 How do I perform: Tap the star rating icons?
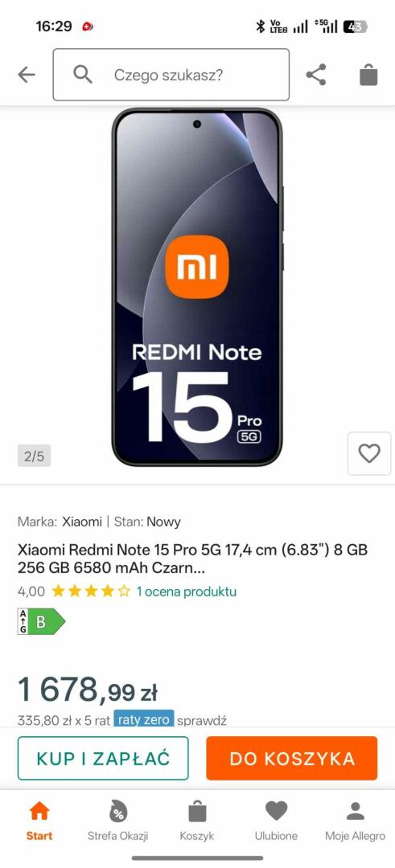[91, 592]
